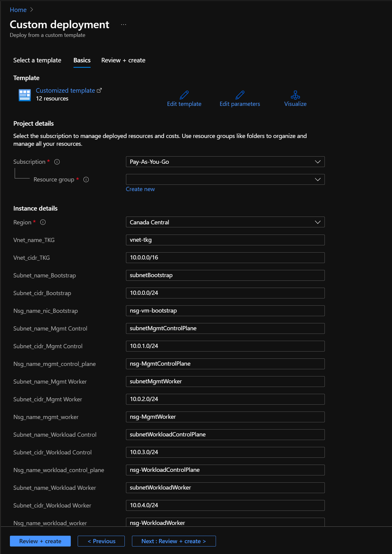This screenshot has height=554, width=392.
Task: Click the Create new resource group link
Action: coord(140,189)
